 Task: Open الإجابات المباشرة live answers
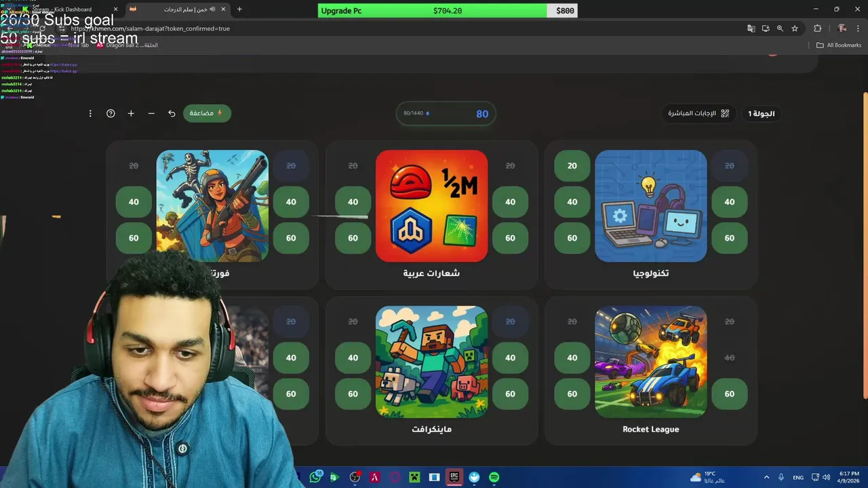click(x=698, y=113)
